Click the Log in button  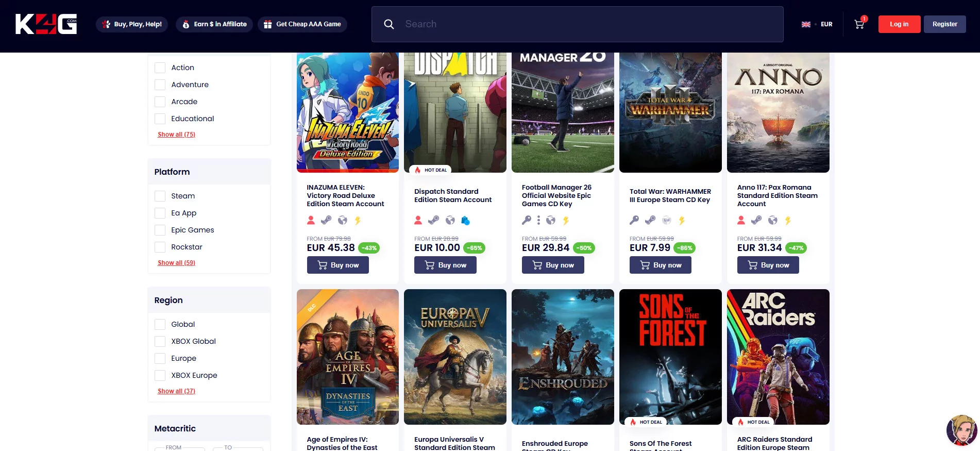tap(899, 24)
